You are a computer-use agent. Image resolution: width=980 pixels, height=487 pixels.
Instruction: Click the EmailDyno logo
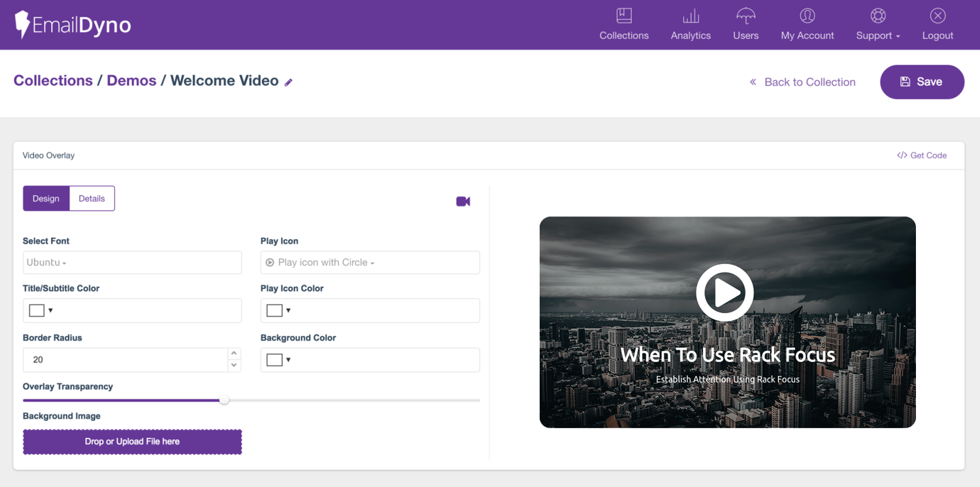click(73, 25)
